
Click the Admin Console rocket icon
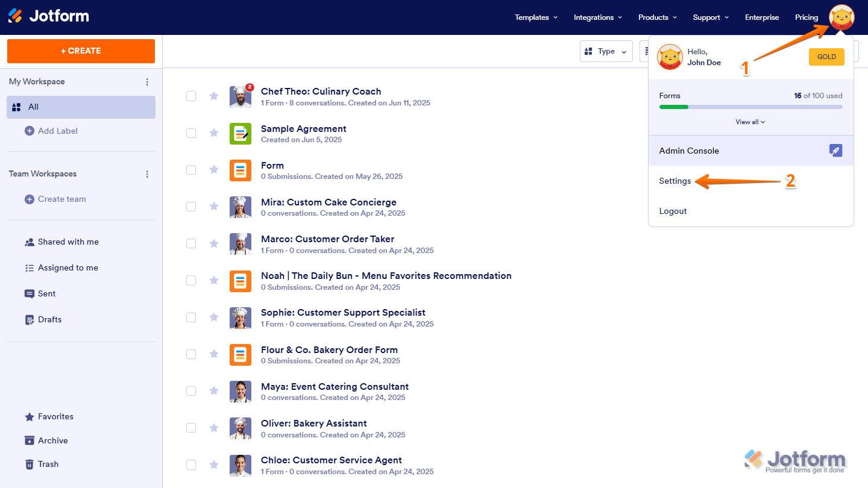[x=835, y=151]
